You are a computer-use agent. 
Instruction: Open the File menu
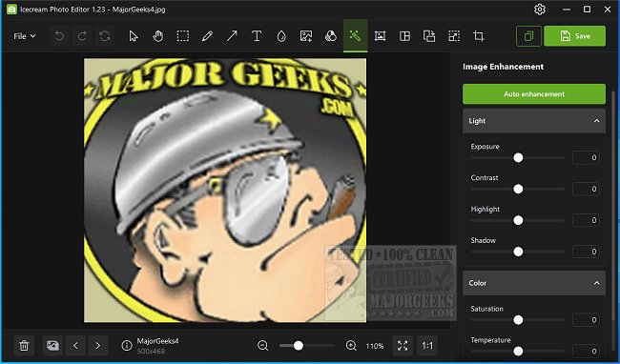(25, 36)
